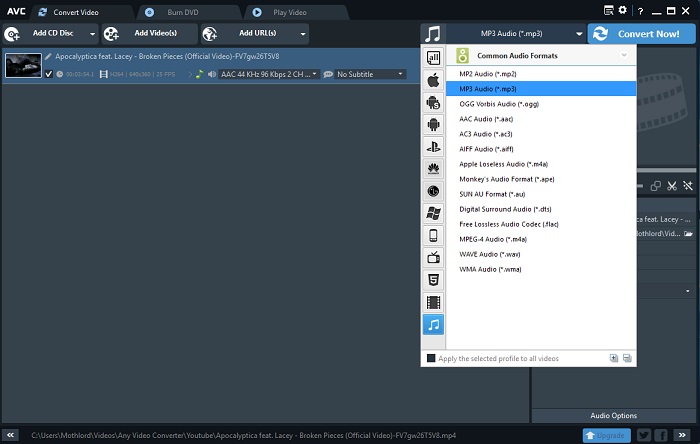The width and height of the screenshot is (700, 444).
Task: Open the register/order icon in title bar
Action: click(608, 10)
